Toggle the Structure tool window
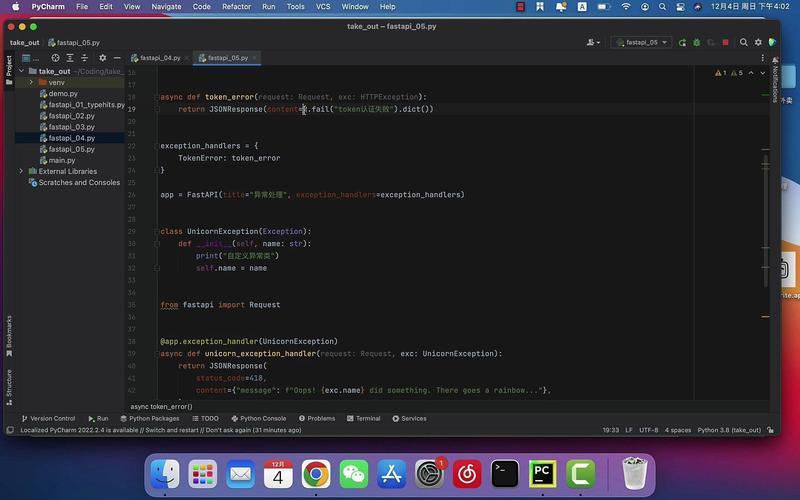This screenshot has height=500, width=800. [x=9, y=387]
